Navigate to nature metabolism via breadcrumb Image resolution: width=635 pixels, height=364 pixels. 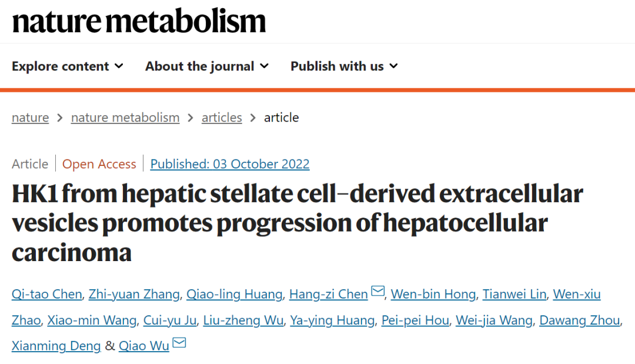(x=125, y=118)
